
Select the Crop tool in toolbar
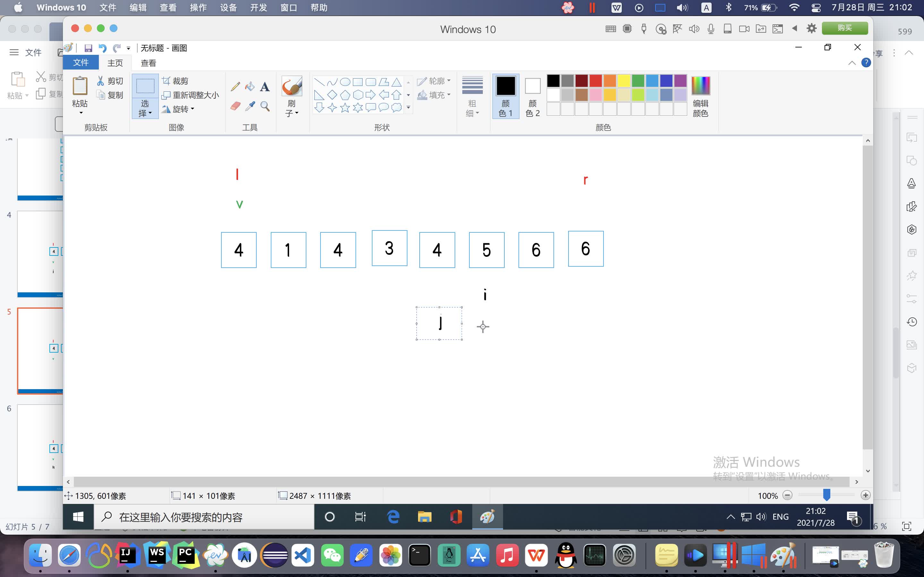pyautogui.click(x=176, y=80)
